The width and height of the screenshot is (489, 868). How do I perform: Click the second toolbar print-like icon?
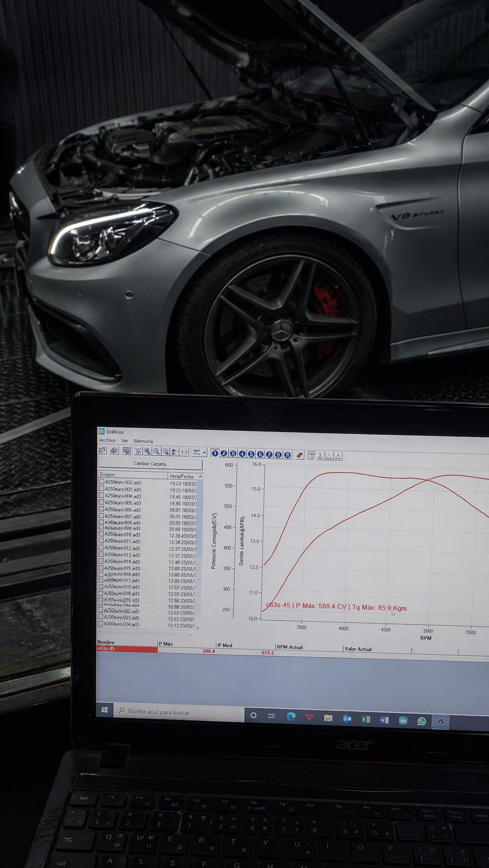coord(114,451)
